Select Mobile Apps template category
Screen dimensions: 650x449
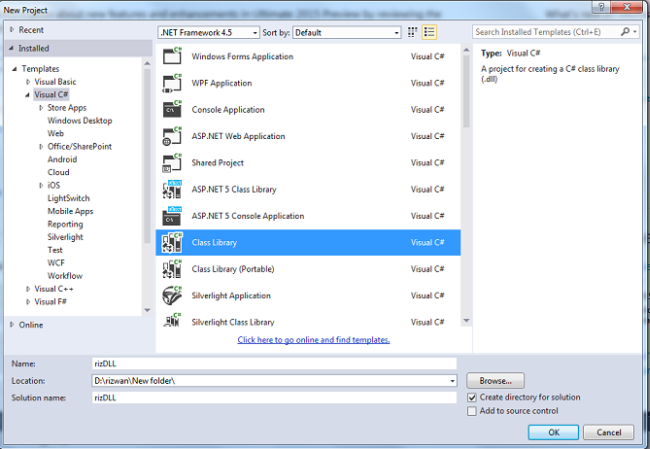click(x=70, y=211)
